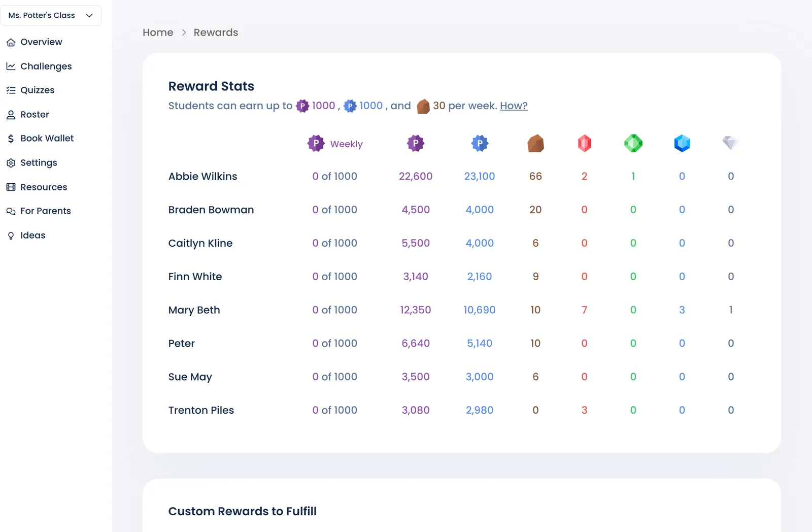Click the For Parents chat icon
This screenshot has height=532, width=812.
coord(11,211)
